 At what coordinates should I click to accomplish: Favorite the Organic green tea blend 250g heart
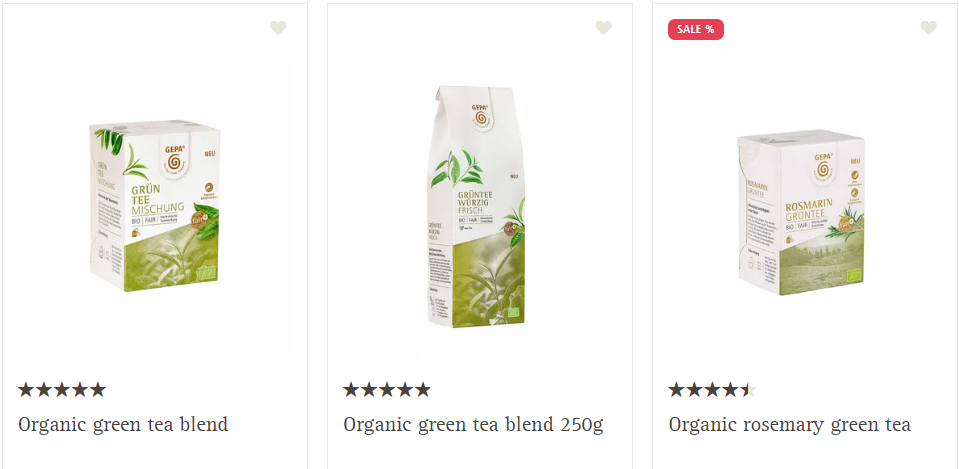604,28
